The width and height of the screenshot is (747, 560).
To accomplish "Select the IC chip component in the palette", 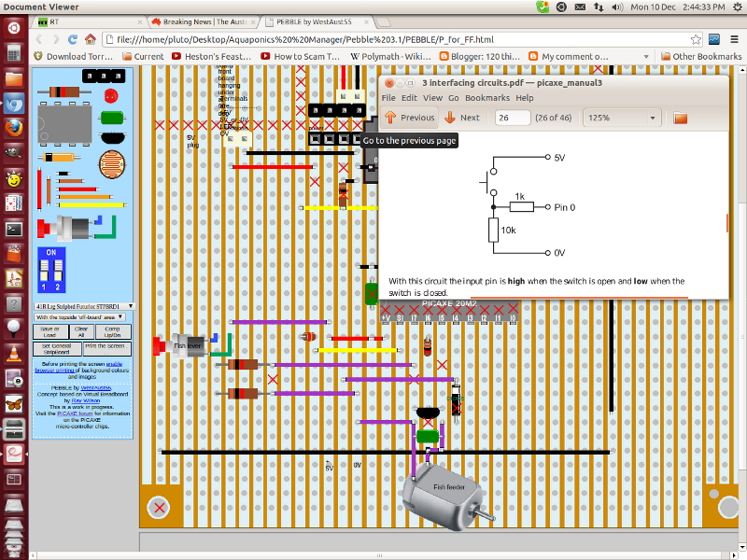I will click(x=63, y=123).
